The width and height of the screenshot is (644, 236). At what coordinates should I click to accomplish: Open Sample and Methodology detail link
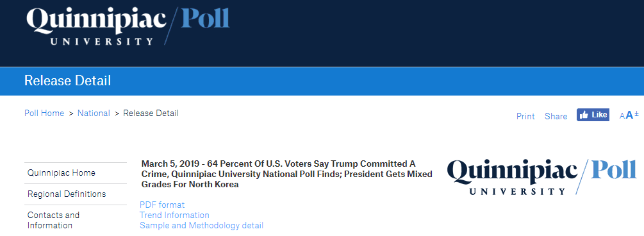tap(201, 225)
